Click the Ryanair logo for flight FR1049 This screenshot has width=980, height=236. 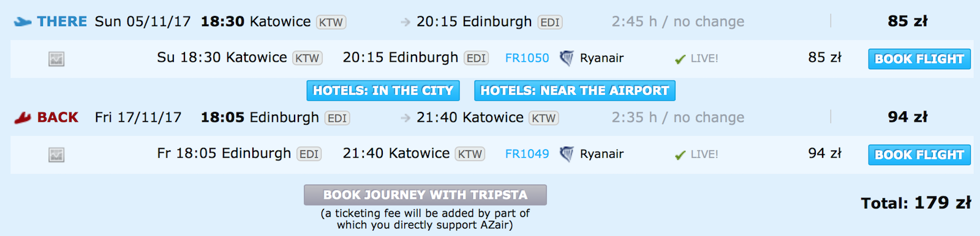click(567, 154)
